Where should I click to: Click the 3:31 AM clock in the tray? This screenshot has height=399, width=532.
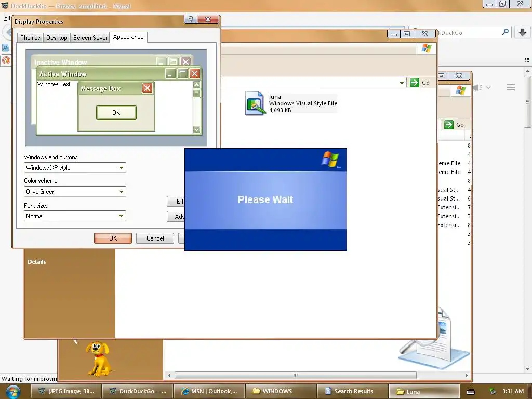click(x=513, y=391)
